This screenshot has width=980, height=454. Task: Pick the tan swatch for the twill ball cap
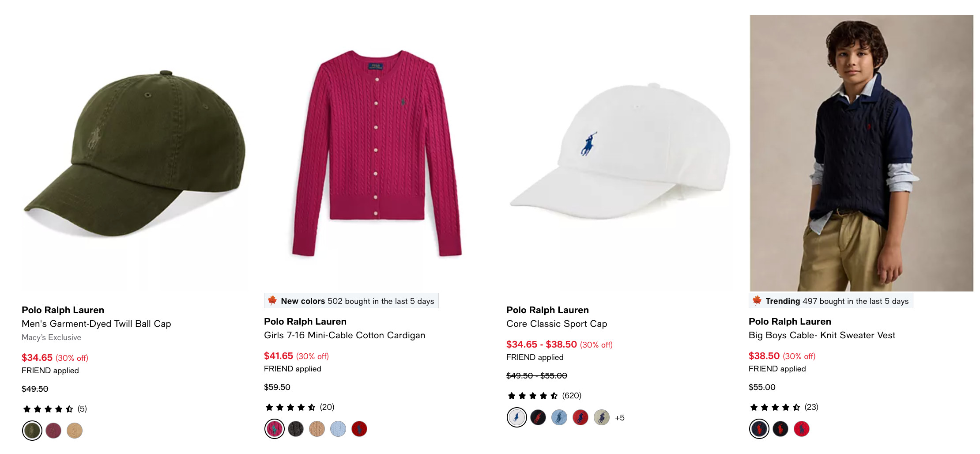(x=75, y=430)
